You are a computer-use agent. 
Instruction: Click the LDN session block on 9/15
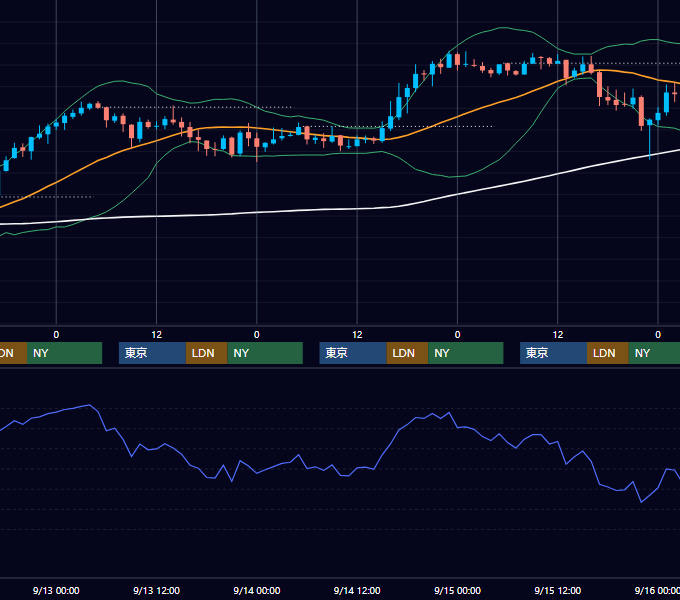tap(608, 353)
